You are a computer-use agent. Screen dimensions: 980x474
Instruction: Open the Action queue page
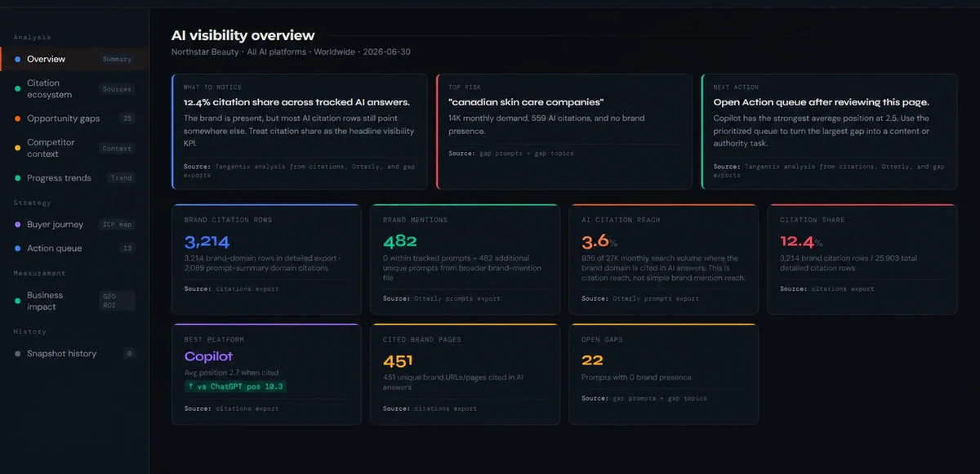(74, 248)
